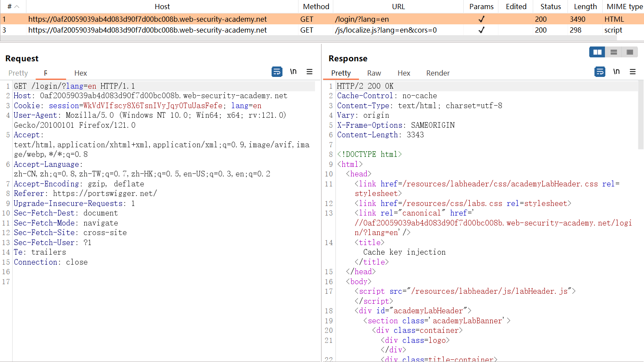The width and height of the screenshot is (644, 362).
Task: Open the Render tab in Response
Action: (438, 73)
